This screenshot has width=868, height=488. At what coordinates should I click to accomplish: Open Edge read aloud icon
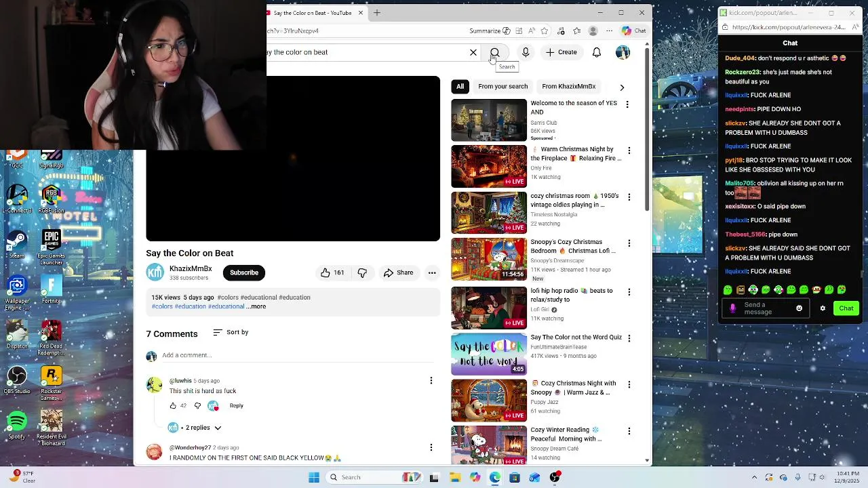click(x=532, y=30)
